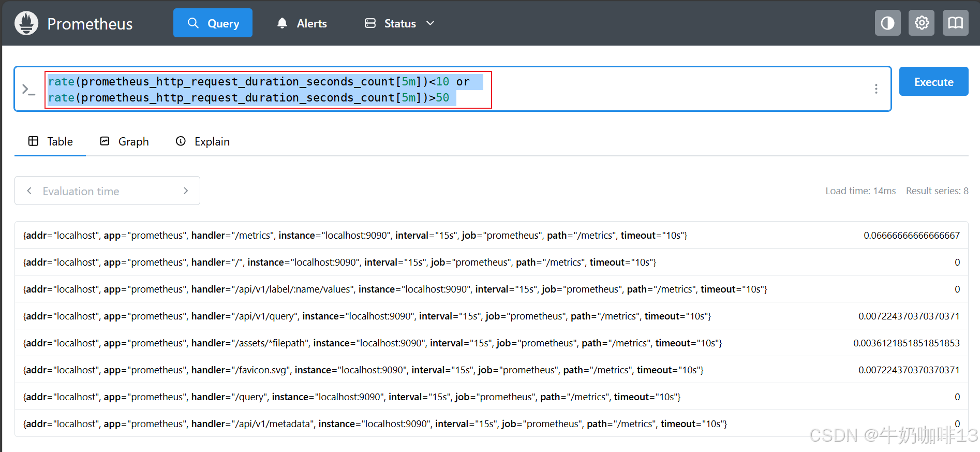Open the documentation book icon
This screenshot has height=452, width=980.
[956, 23]
